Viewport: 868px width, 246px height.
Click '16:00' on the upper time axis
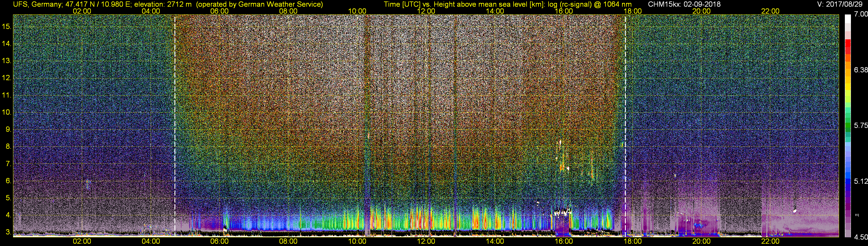click(564, 11)
